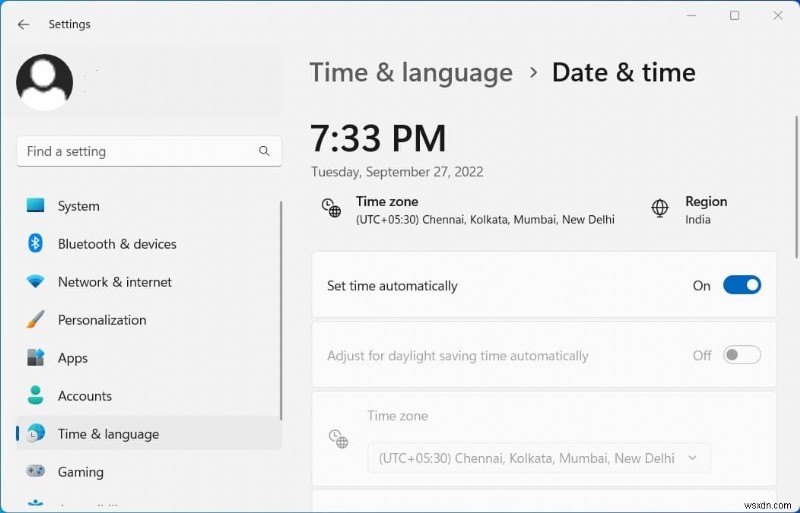
Task: Turn off Set time automatically toggle
Action: coord(741,285)
